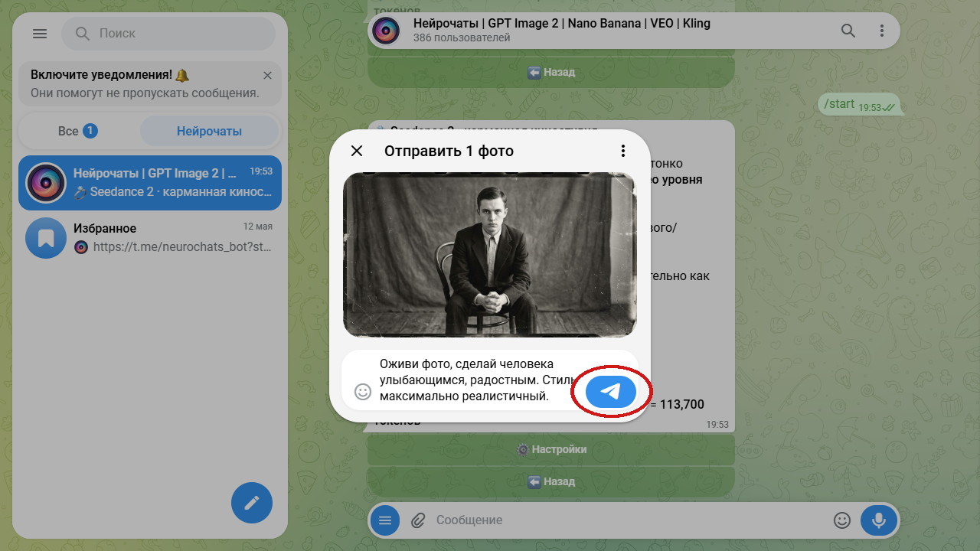Image resolution: width=980 pixels, height=551 pixels.
Task: Open the Избранное saved messages chat
Action: pyautogui.click(x=150, y=238)
